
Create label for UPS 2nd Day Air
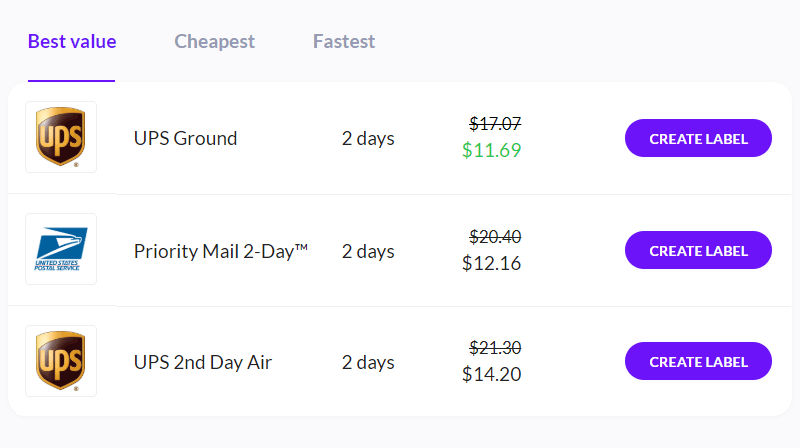(698, 361)
